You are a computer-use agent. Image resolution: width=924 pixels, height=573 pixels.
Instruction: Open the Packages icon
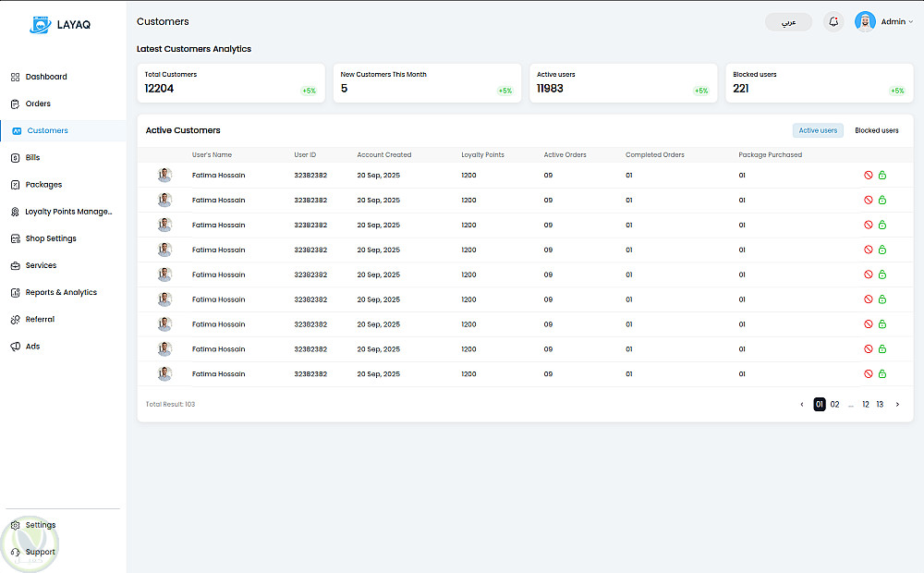click(x=16, y=185)
